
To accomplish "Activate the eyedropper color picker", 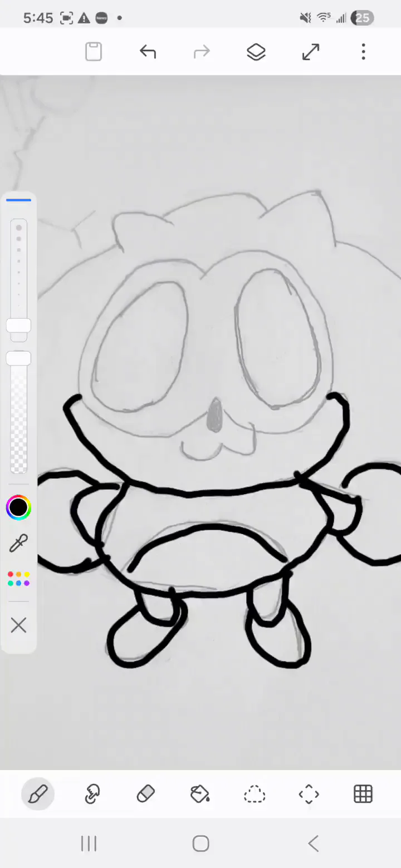I will tap(18, 543).
